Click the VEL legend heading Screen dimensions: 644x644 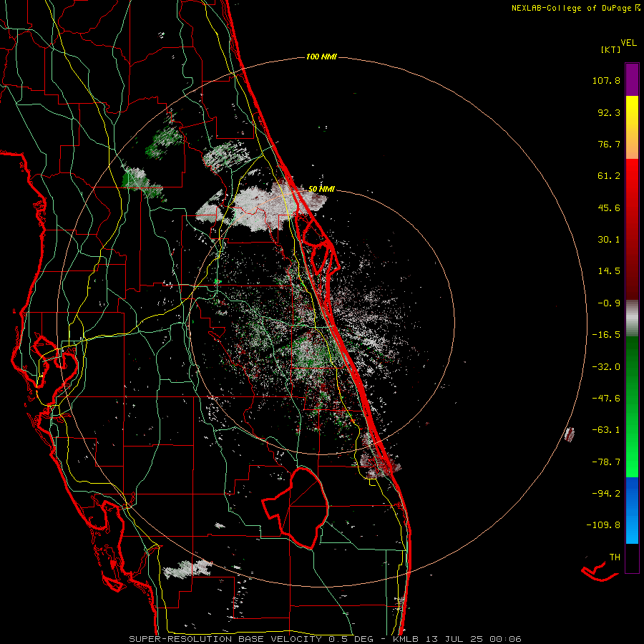tap(628, 42)
